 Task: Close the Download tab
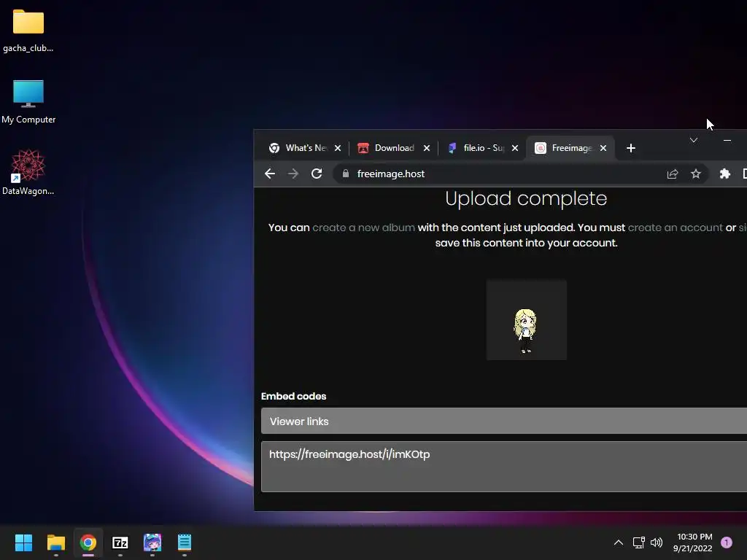click(x=427, y=148)
